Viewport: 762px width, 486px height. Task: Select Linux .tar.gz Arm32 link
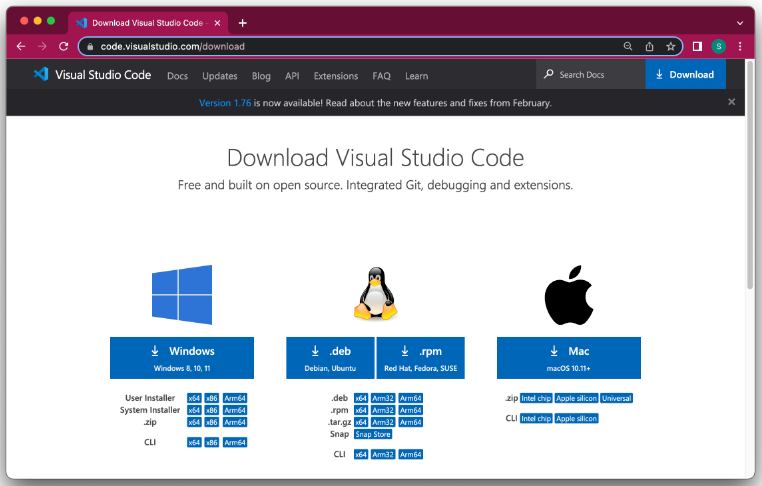tap(383, 422)
